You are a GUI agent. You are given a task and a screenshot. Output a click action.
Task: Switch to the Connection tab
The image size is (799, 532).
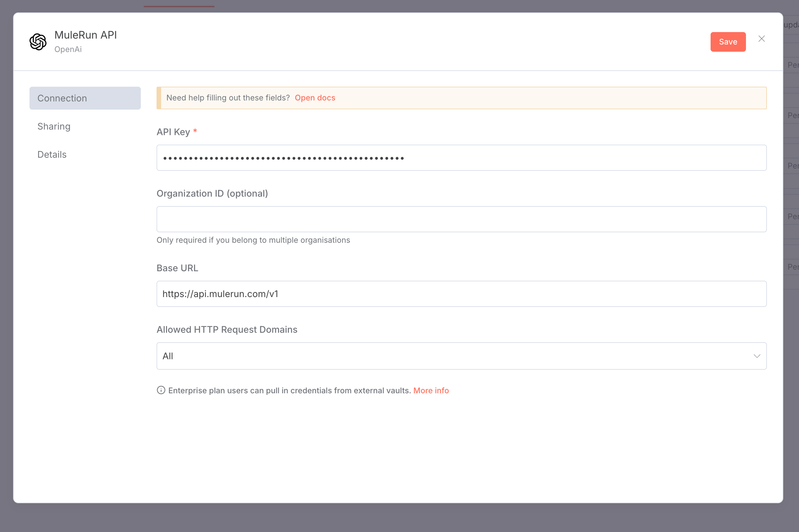coord(85,98)
